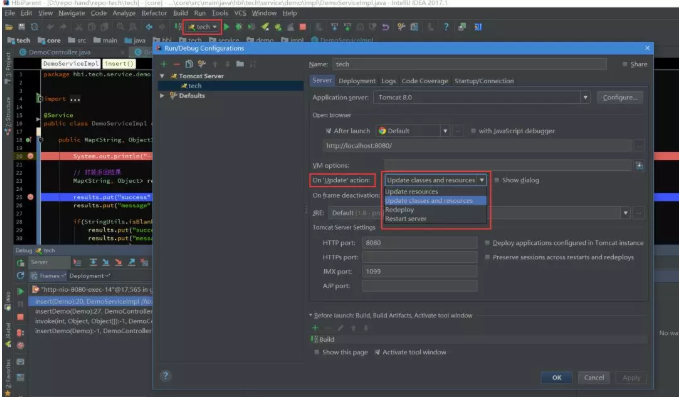Click the Debug bug icon in the toolbar

(239, 27)
